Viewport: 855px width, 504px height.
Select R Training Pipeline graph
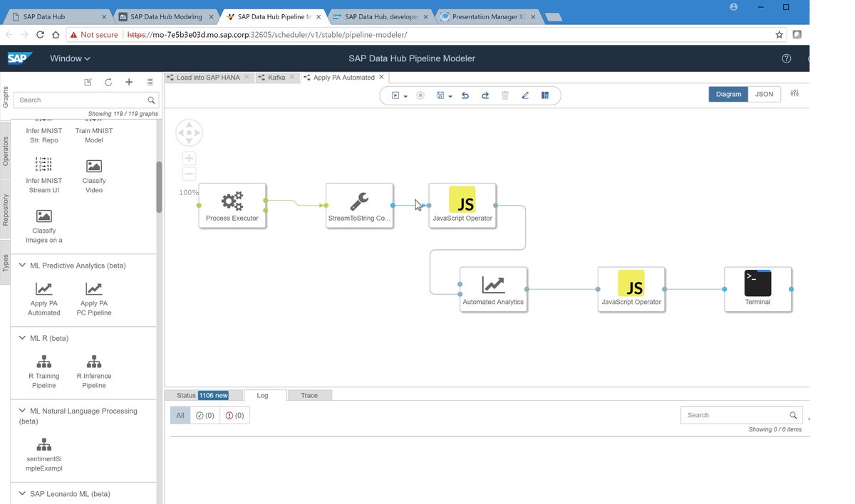(x=43, y=371)
